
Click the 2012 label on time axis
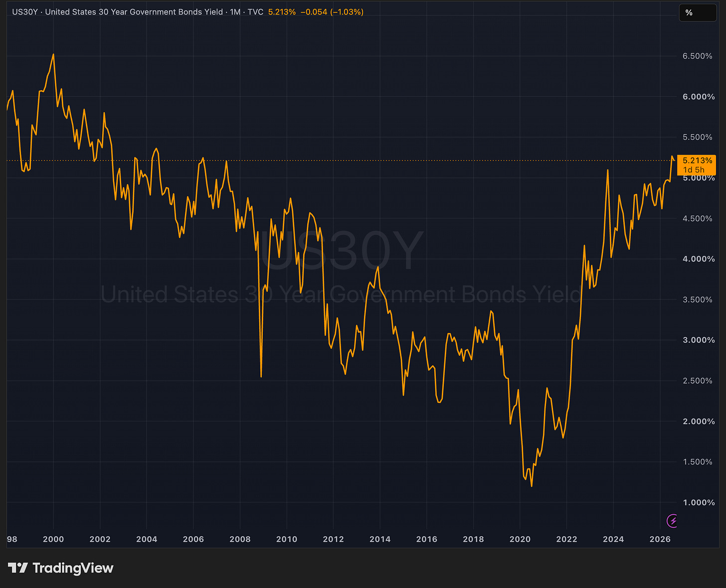click(333, 539)
